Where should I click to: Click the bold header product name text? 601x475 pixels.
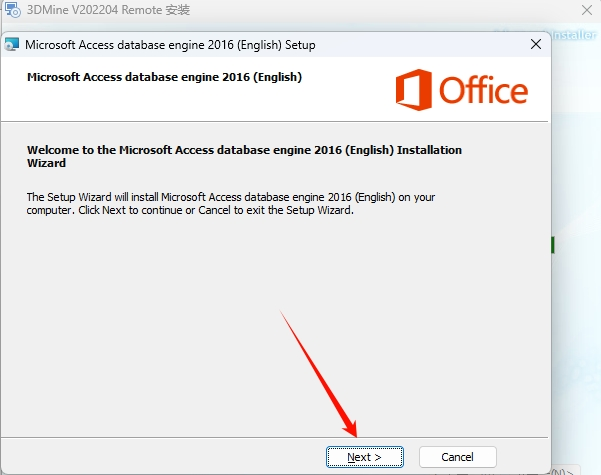point(164,76)
